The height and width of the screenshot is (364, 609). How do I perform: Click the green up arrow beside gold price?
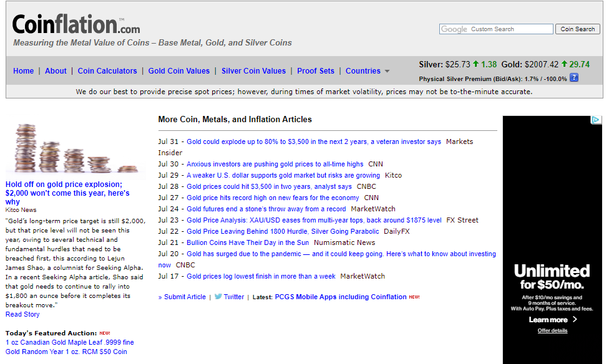click(564, 64)
